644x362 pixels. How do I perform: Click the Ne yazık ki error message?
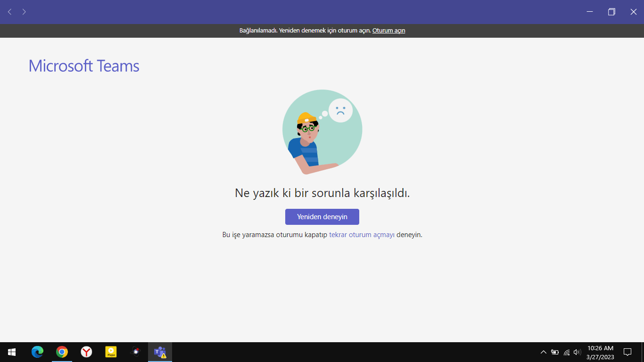coord(322,193)
